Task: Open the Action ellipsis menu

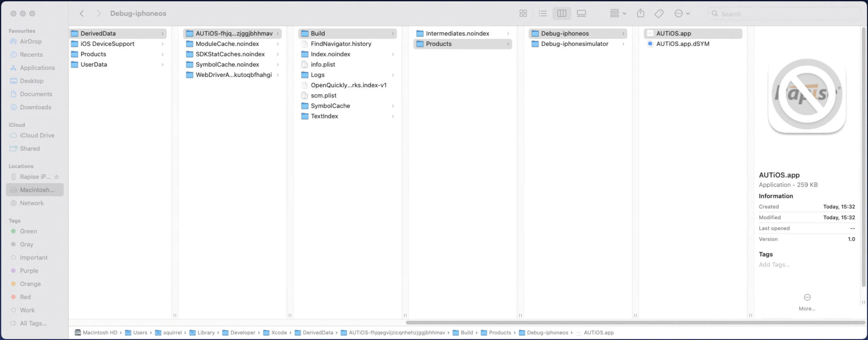Action: [682, 14]
